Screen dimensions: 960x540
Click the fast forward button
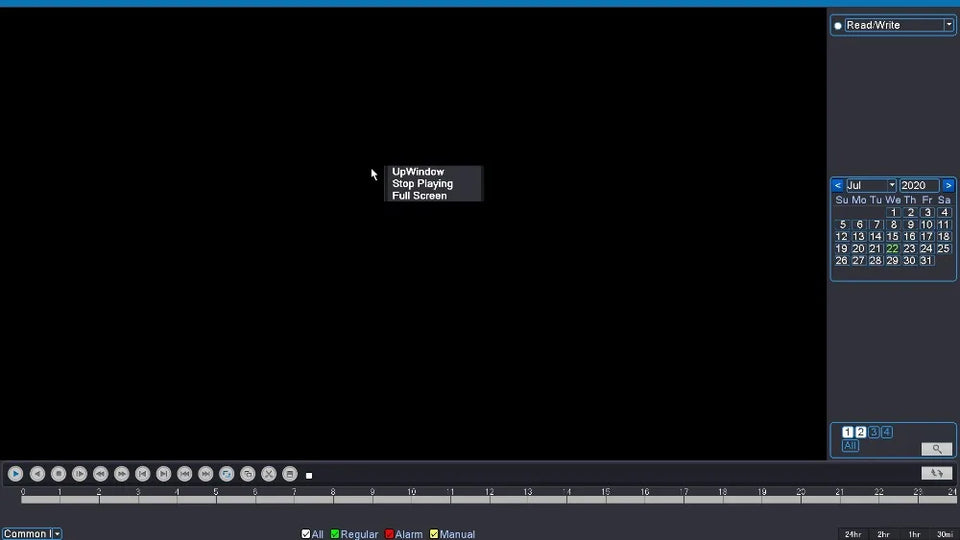pyautogui.click(x=121, y=474)
